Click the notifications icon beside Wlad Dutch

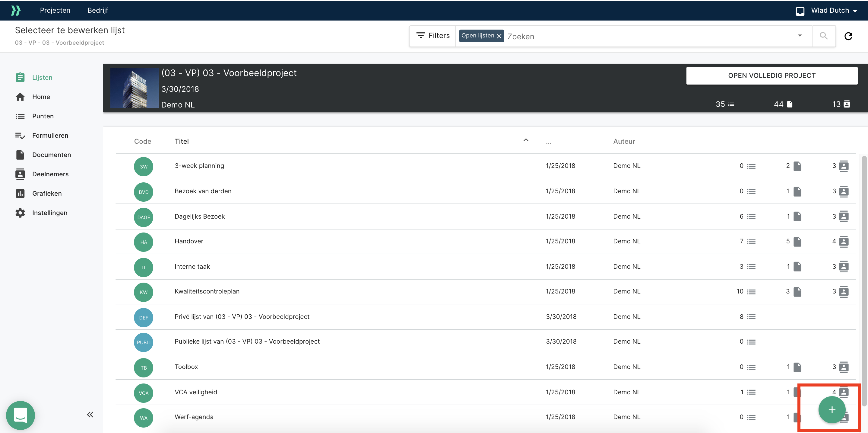coord(800,11)
